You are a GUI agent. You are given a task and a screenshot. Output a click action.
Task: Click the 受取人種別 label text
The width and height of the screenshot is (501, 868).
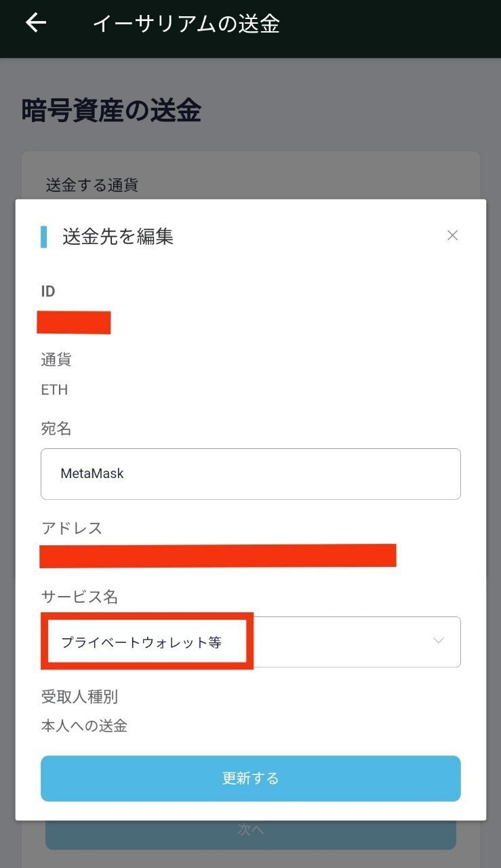[79, 696]
